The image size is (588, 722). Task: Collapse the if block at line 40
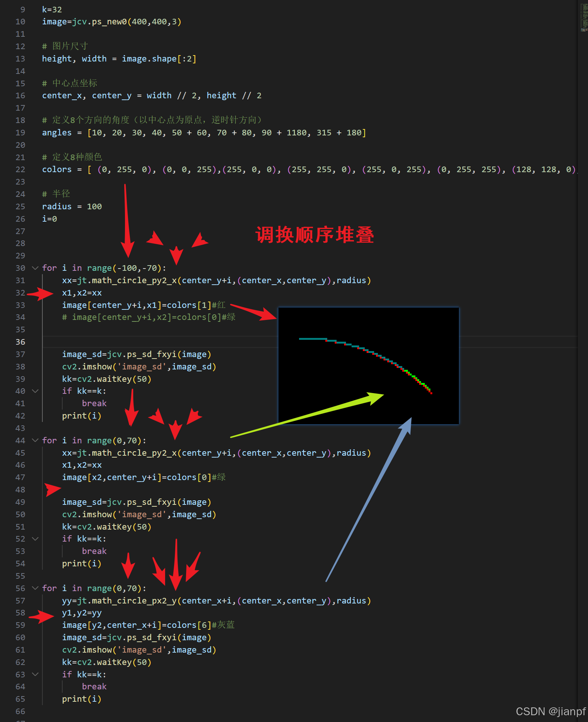click(35, 391)
